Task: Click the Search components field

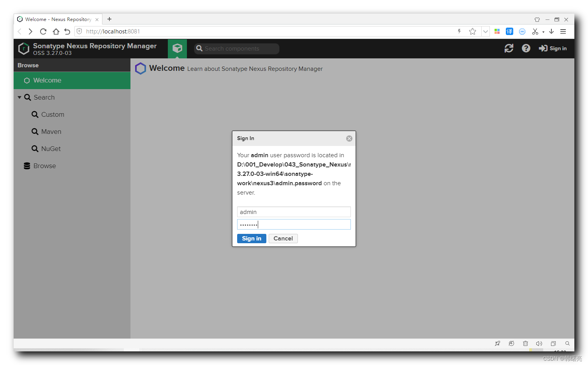Action: click(237, 49)
